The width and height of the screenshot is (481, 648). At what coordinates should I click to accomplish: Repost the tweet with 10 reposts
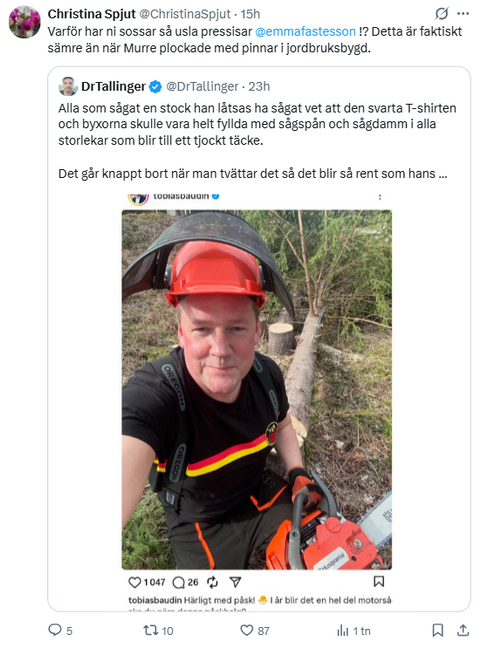151,630
